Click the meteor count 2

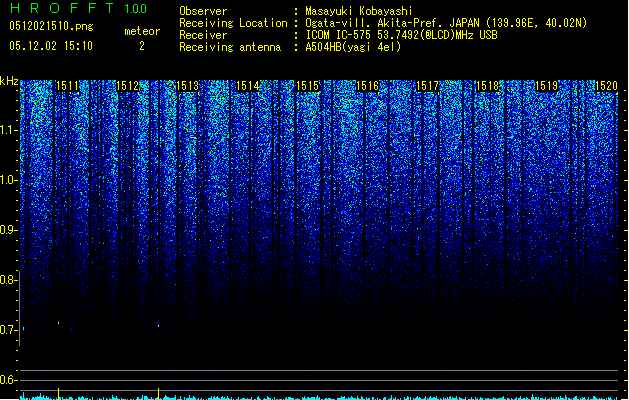tap(142, 46)
